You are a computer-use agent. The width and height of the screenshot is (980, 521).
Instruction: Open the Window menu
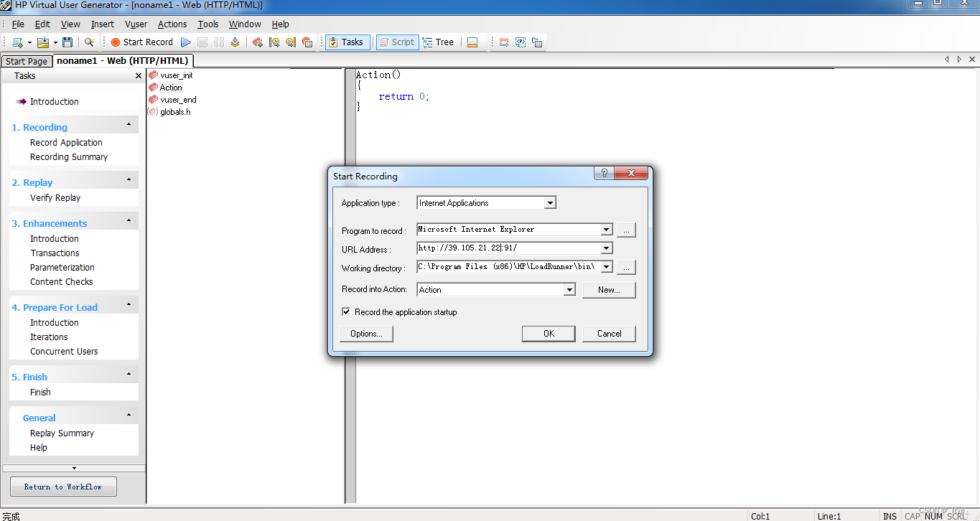[245, 24]
